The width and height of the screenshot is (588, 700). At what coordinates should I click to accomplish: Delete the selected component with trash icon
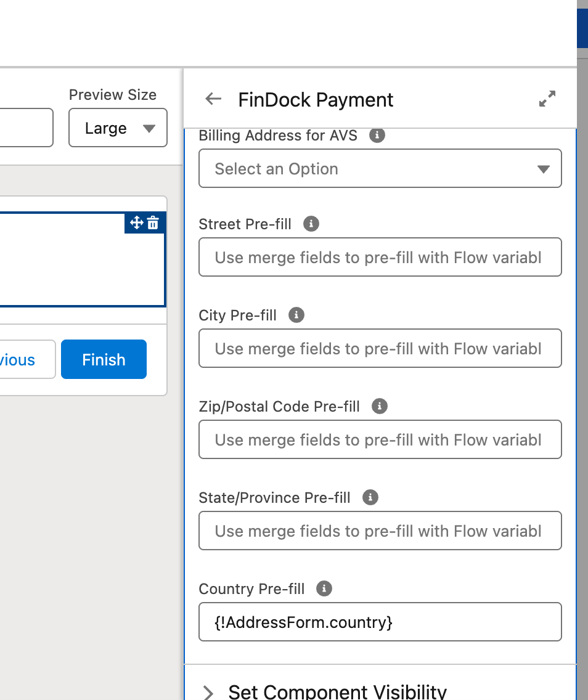[x=153, y=223]
